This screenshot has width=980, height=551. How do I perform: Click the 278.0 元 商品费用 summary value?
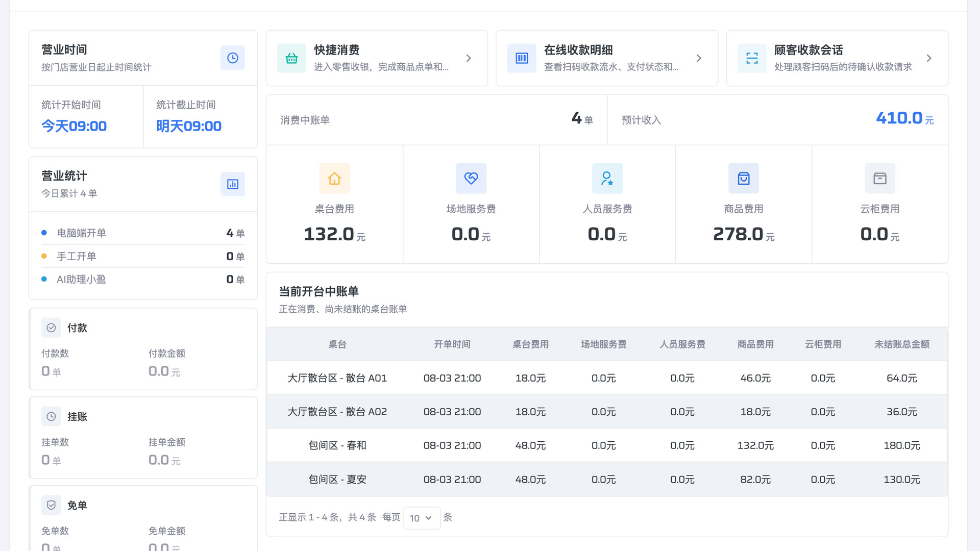744,235
